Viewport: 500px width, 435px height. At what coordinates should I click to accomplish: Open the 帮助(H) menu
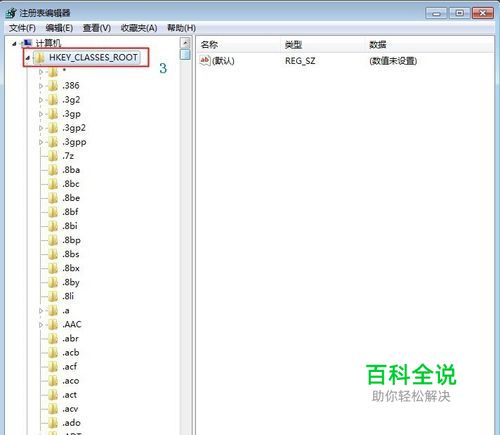181,28
